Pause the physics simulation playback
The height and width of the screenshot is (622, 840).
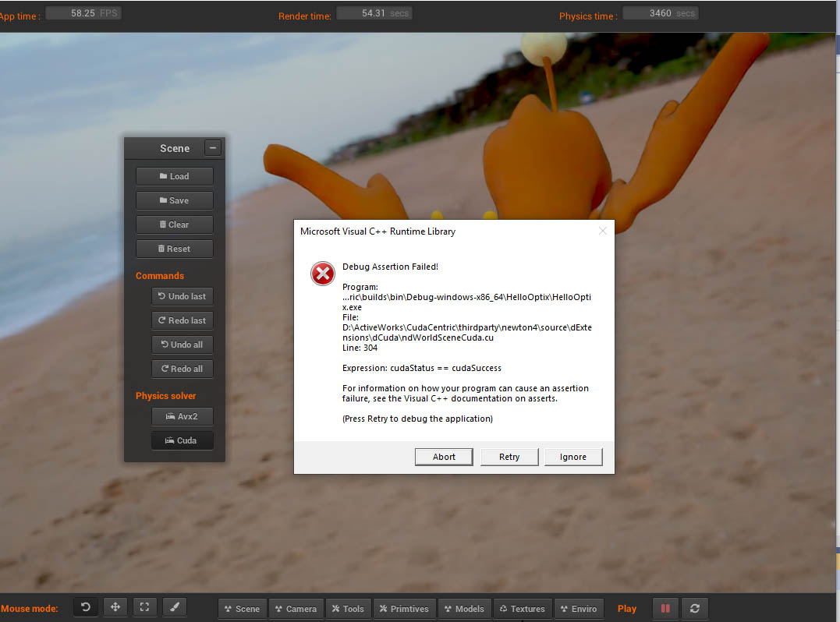[x=665, y=608]
